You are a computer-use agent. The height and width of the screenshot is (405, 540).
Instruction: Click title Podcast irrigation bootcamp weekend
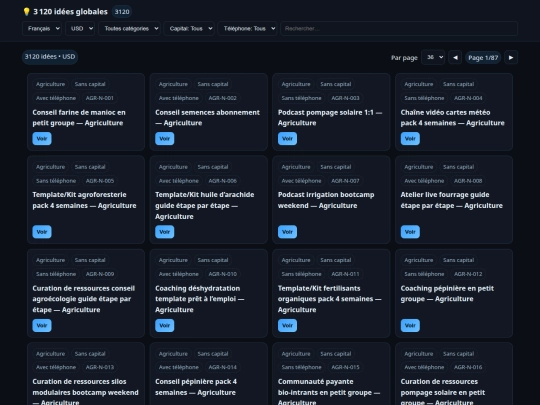(x=326, y=200)
